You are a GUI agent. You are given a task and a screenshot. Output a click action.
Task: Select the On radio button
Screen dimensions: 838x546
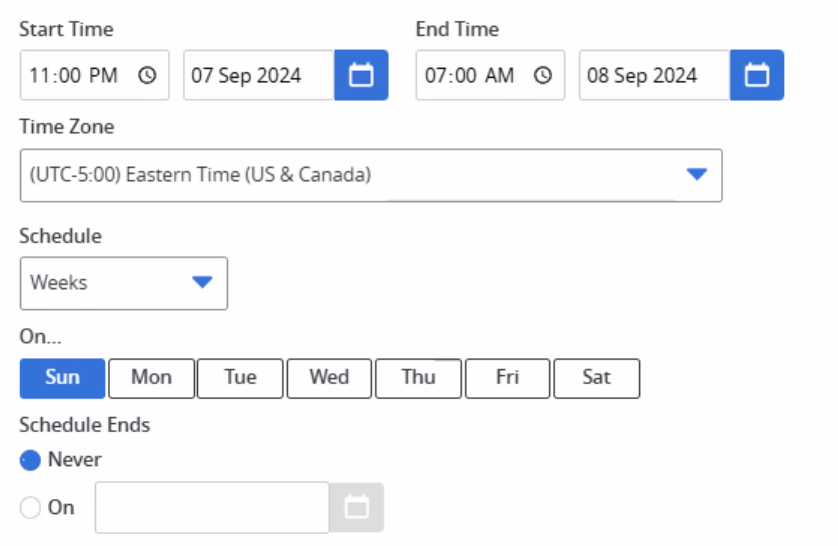[x=31, y=508]
